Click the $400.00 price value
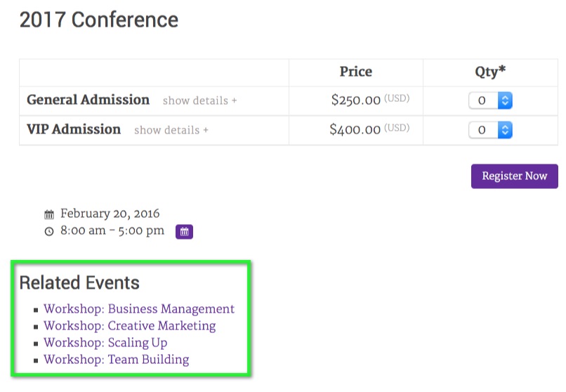 click(355, 130)
